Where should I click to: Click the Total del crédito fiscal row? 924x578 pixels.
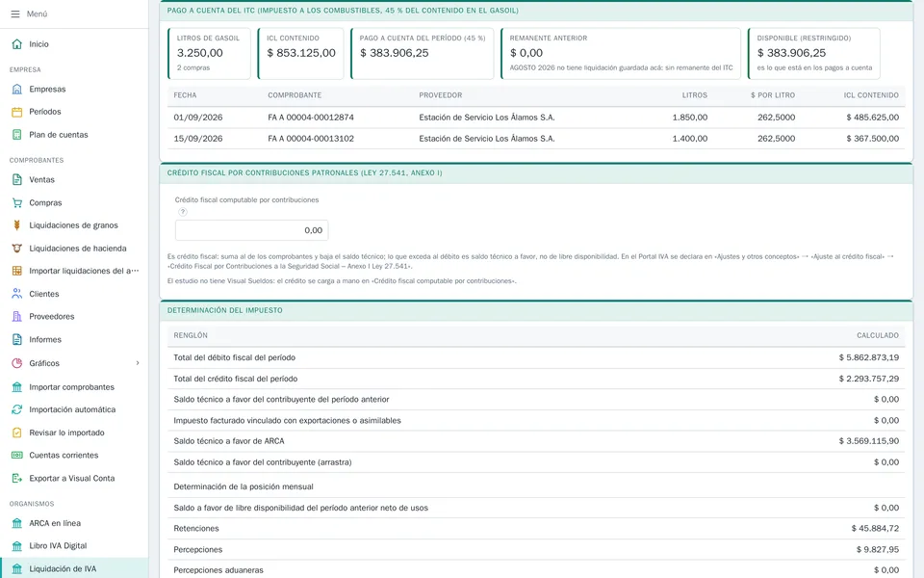point(536,379)
